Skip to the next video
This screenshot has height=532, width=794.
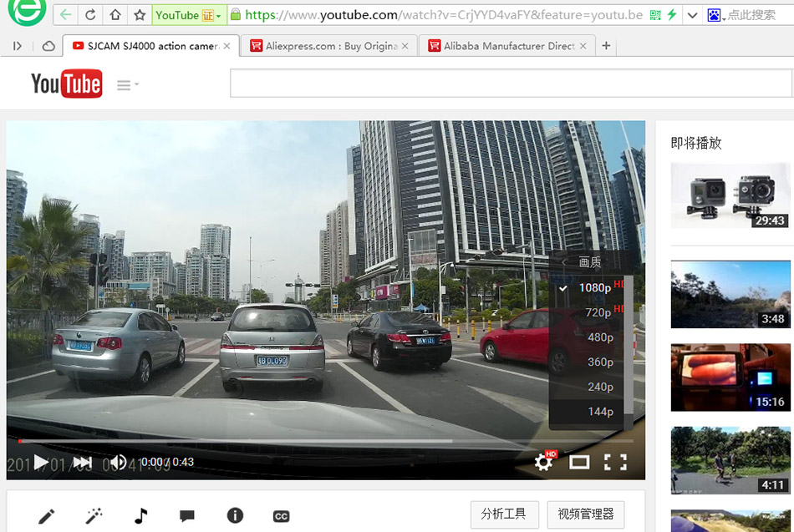tap(82, 462)
